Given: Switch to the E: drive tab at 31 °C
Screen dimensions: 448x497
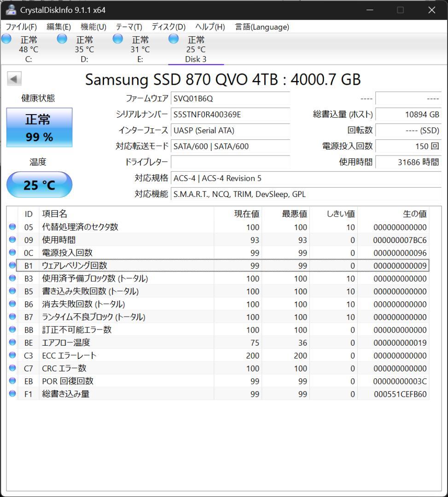Looking at the screenshot, I should [140, 49].
